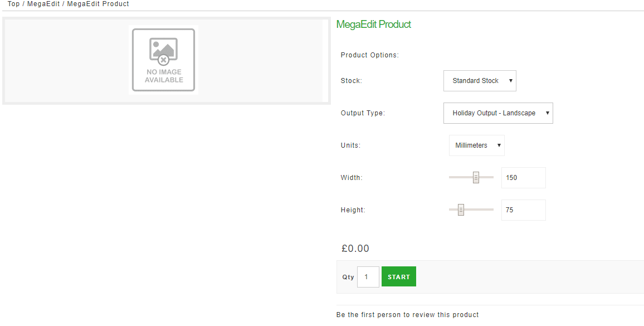The height and width of the screenshot is (326, 644).
Task: Focus the Height value field showing 75
Action: tap(523, 210)
